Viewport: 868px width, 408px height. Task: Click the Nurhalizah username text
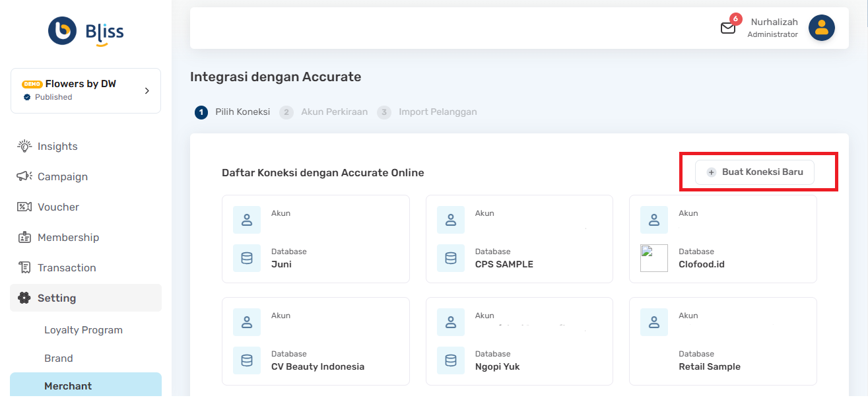click(774, 22)
